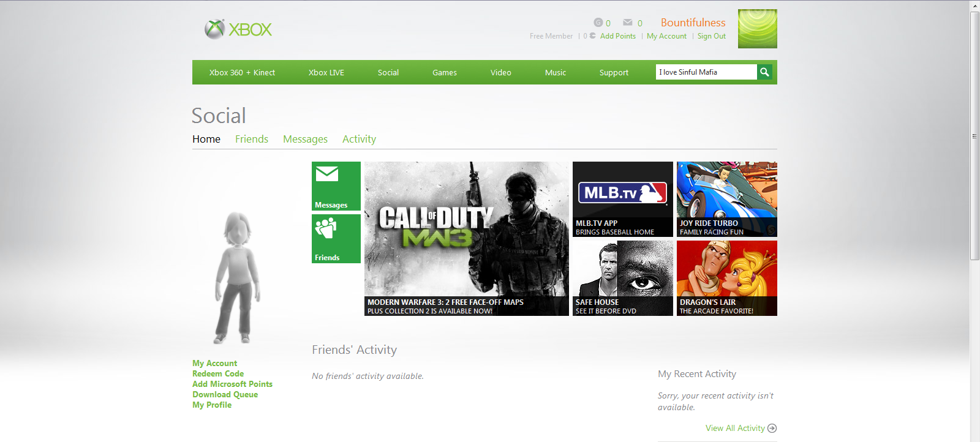Open the My Profile link
The width and height of the screenshot is (980, 442).
tap(212, 405)
